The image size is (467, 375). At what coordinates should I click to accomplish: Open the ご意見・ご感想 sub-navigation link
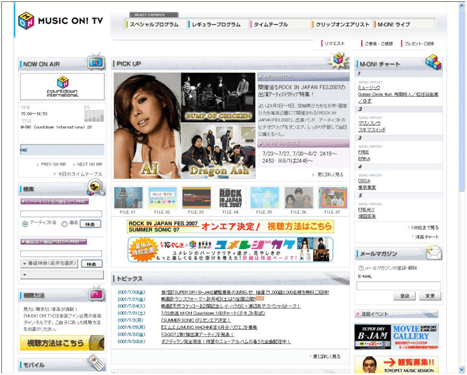coord(378,43)
